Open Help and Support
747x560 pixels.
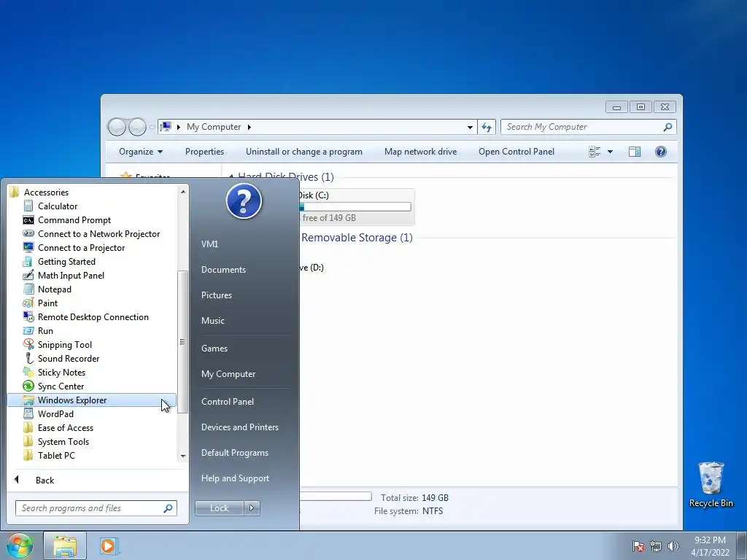point(235,478)
